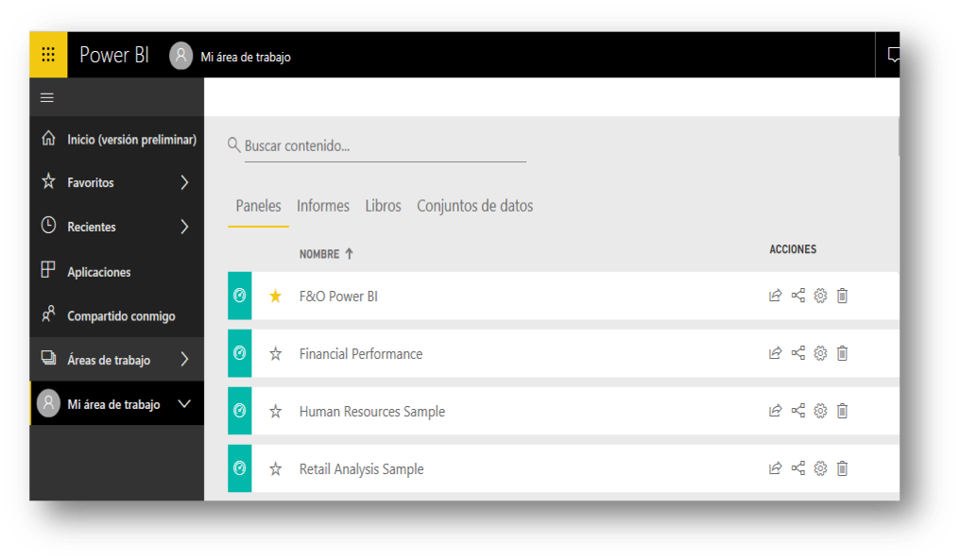This screenshot has width=960, height=560.
Task: Click dashboard tile icon for Retail Analysis Sample
Action: 239,468
